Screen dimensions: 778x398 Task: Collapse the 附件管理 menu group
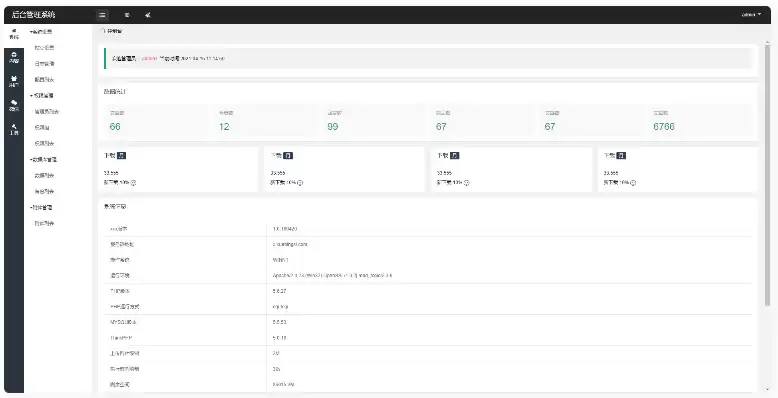tap(41, 207)
